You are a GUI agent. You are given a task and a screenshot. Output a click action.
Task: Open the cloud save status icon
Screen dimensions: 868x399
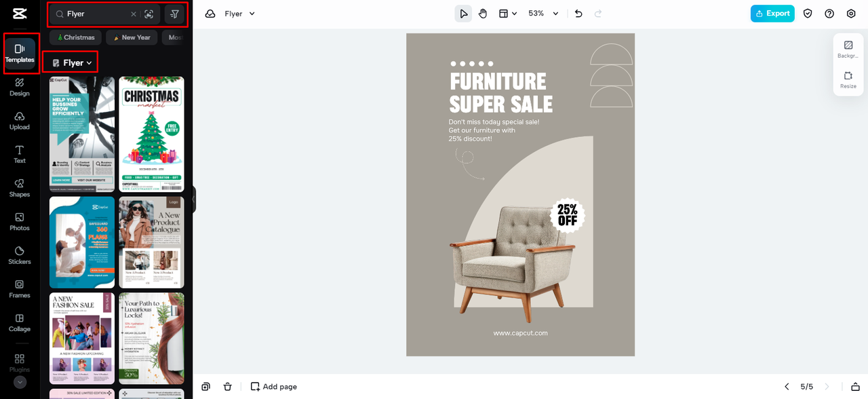point(210,14)
